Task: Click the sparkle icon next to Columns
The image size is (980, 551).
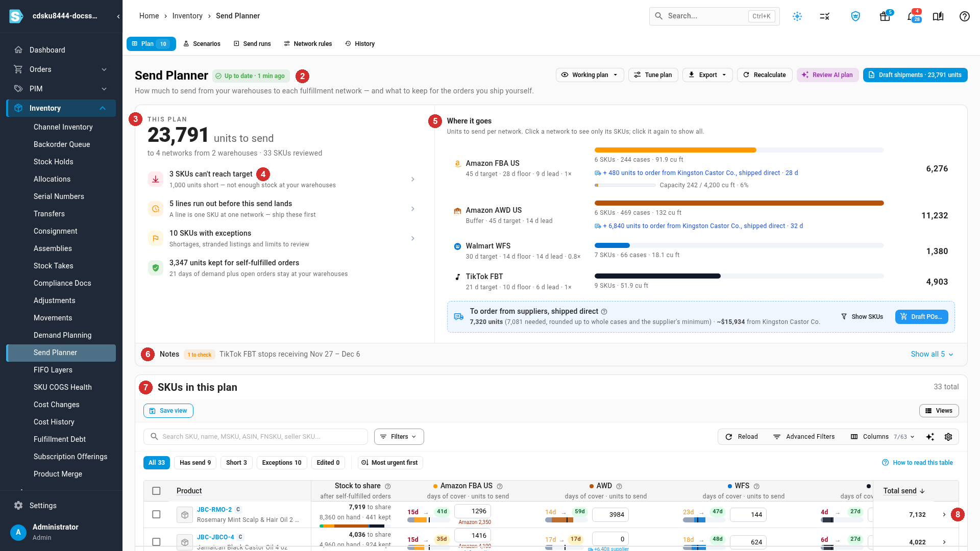Action: pyautogui.click(x=930, y=437)
